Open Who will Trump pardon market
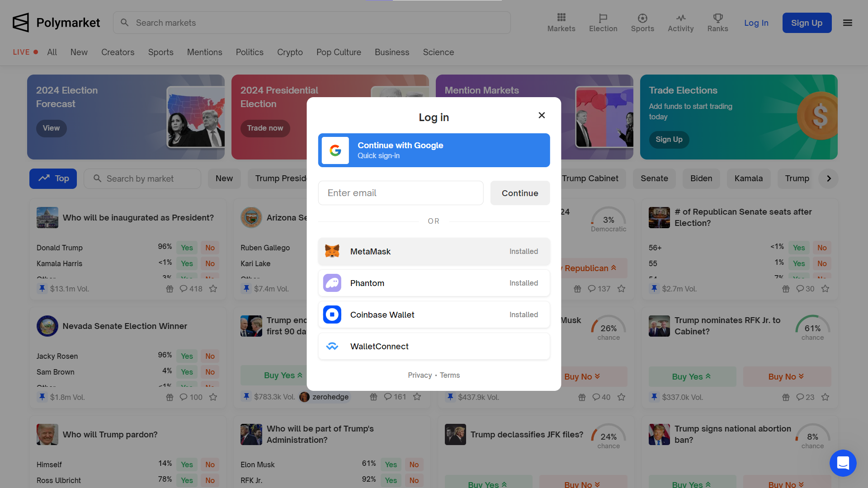Screen dimensions: 868x488 pyautogui.click(x=110, y=434)
